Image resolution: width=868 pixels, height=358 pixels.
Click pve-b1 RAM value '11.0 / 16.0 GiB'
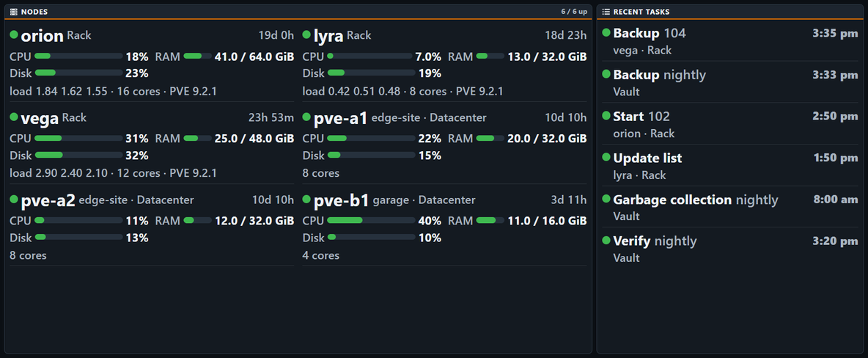547,221
